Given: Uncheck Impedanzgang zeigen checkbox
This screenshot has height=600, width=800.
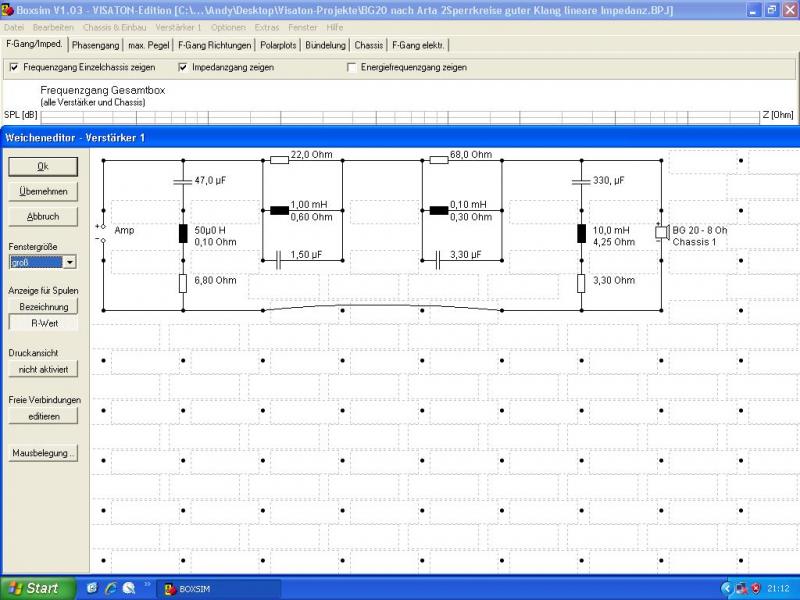Looking at the screenshot, I should click(183, 67).
